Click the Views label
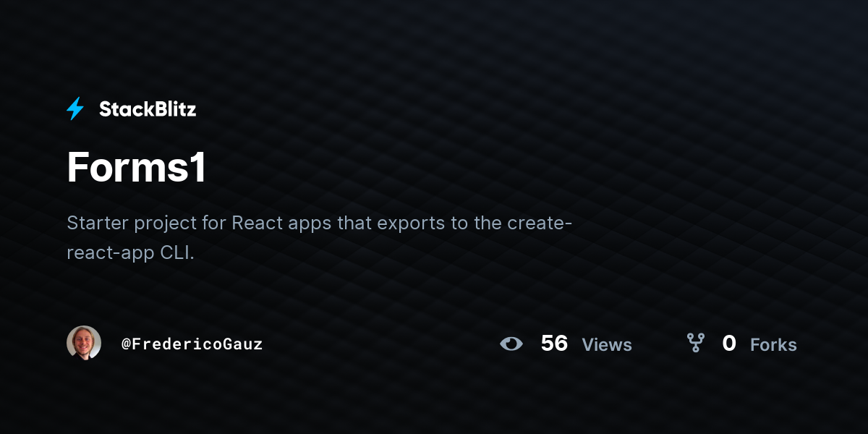The width and height of the screenshot is (868, 434). pyautogui.click(x=607, y=345)
